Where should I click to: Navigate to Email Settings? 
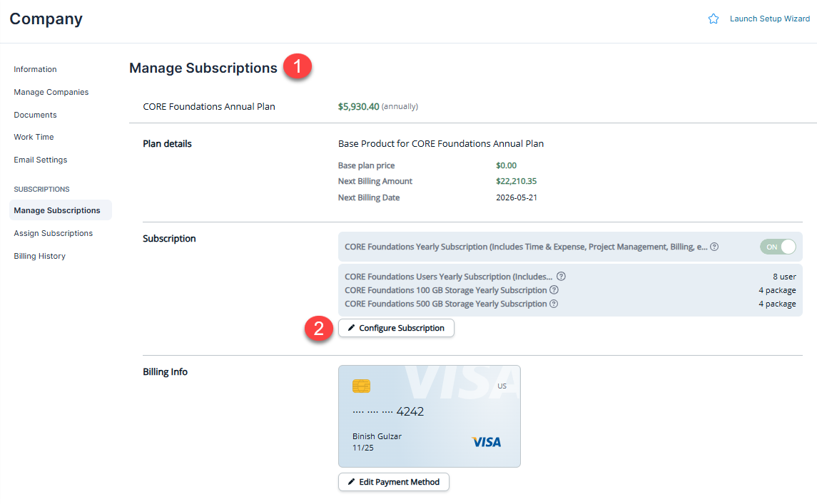pyautogui.click(x=40, y=160)
